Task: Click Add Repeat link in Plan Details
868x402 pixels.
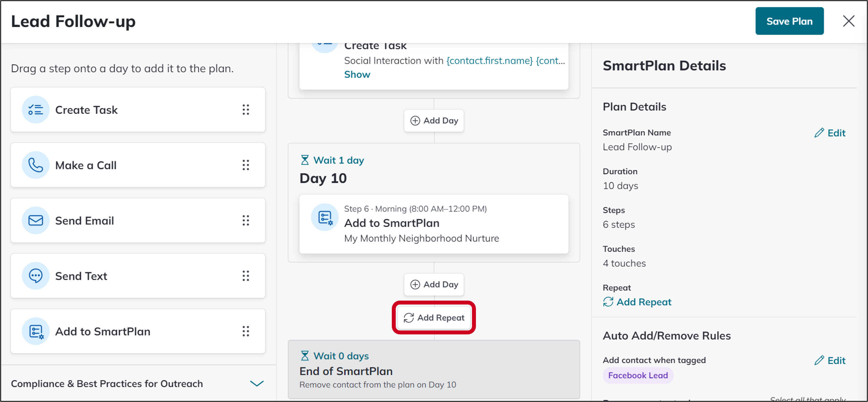Action: pos(637,302)
